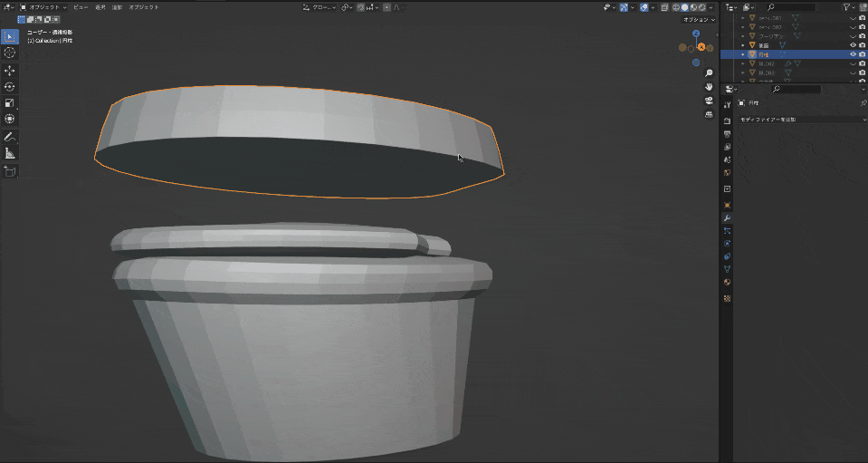Image resolution: width=868 pixels, height=463 pixels.
Task: Select rendered viewport shading
Action: (x=702, y=7)
